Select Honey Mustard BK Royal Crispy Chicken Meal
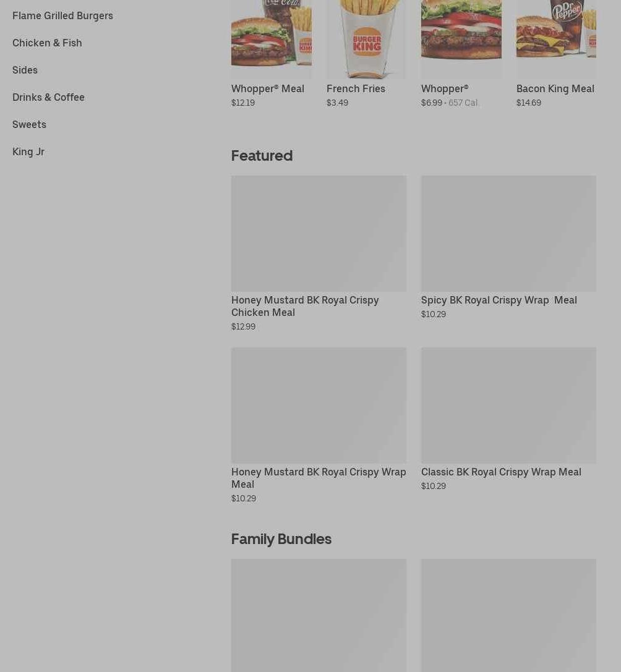 (305, 306)
